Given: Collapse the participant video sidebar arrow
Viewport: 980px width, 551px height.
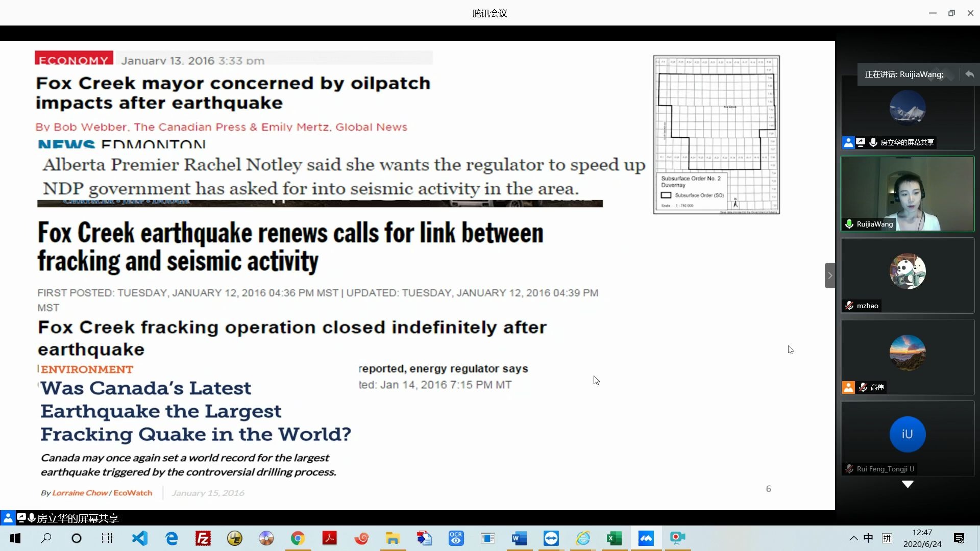Looking at the screenshot, I should point(830,275).
